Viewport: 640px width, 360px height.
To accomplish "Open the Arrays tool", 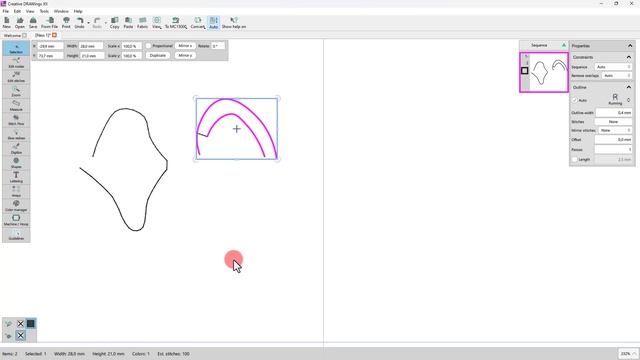I will tap(16, 191).
